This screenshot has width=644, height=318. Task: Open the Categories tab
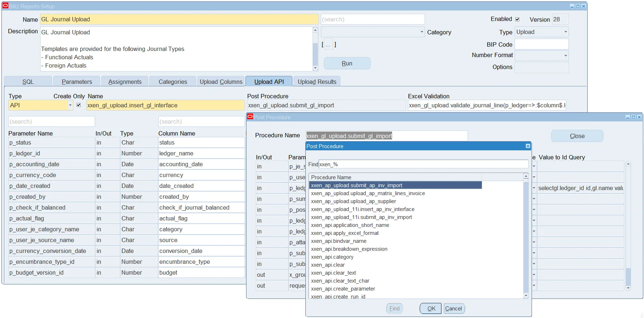(x=173, y=82)
